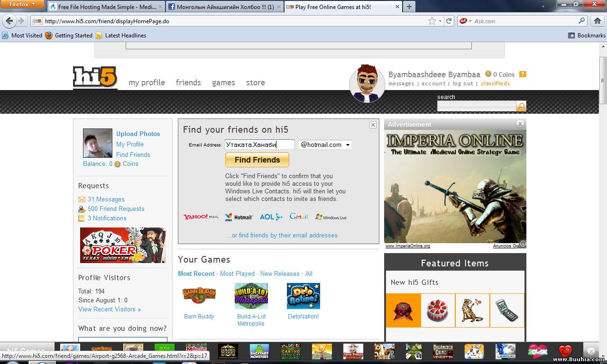This screenshot has width=607, height=364.
Task: Open Backyard Monsters in the bottom games bar
Action: coord(259,351)
